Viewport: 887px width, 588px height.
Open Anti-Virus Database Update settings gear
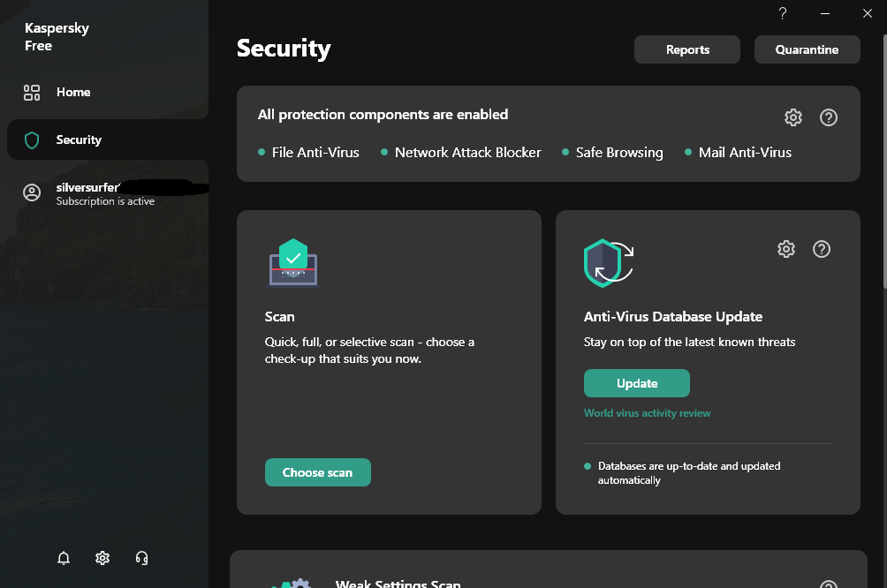(786, 249)
